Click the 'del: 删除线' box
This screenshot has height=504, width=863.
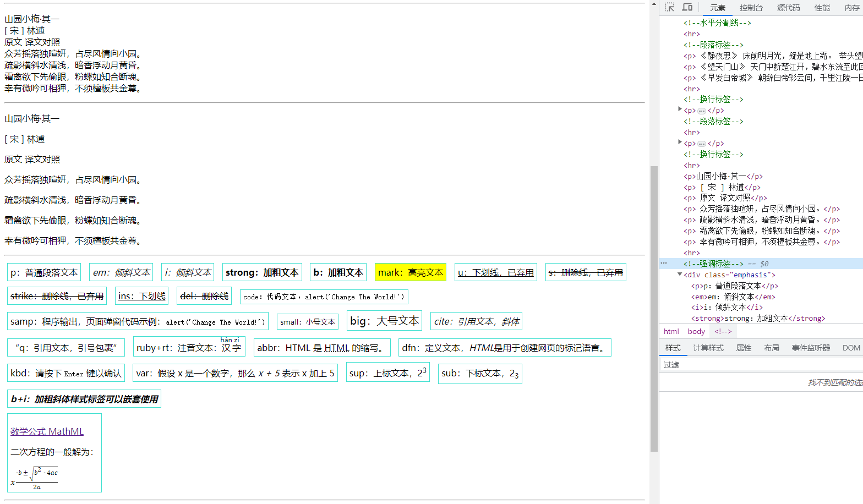[204, 296]
